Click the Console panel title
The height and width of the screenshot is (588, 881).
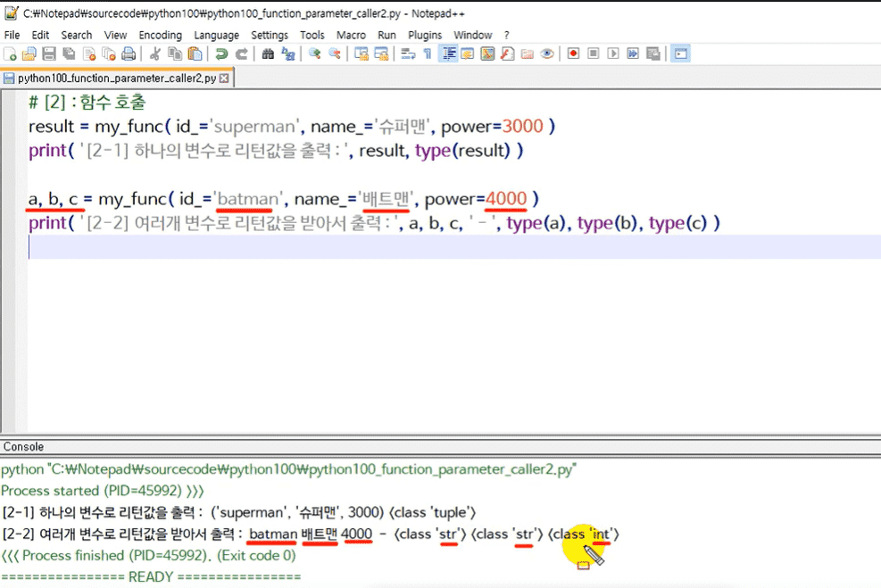23,446
